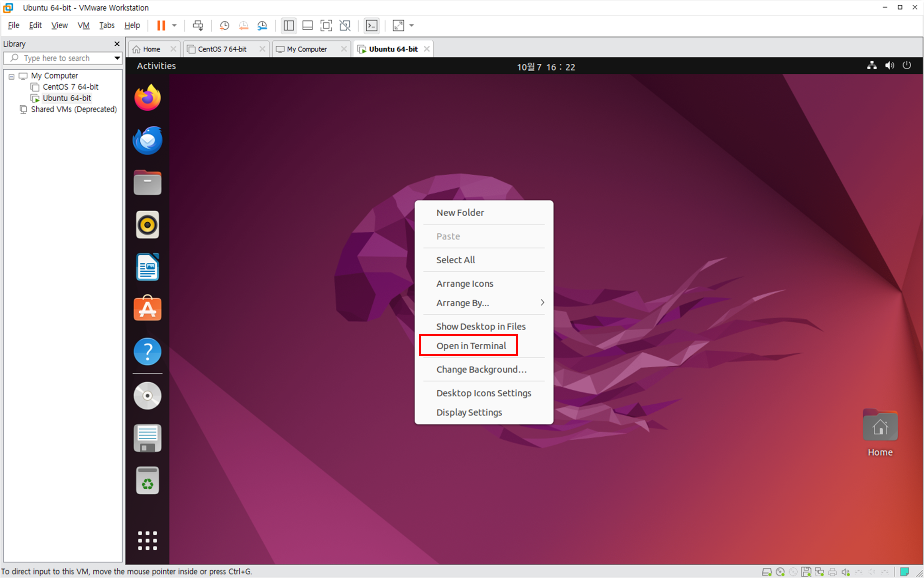The image size is (924, 578).
Task: Close the Ubuntu 64-bit tab
Action: pos(427,49)
